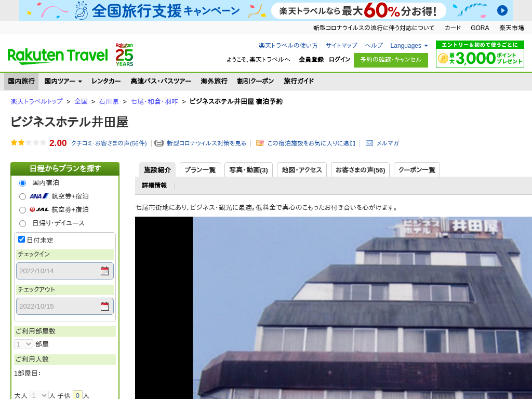The image size is (532, 399).
Task: Open 楽天トラベルの使い方 link
Action: (x=288, y=46)
